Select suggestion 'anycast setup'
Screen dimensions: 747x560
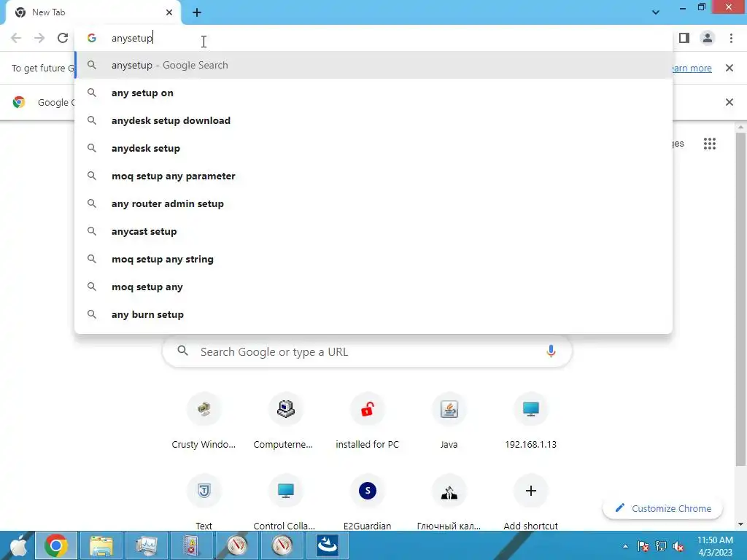tap(373, 231)
